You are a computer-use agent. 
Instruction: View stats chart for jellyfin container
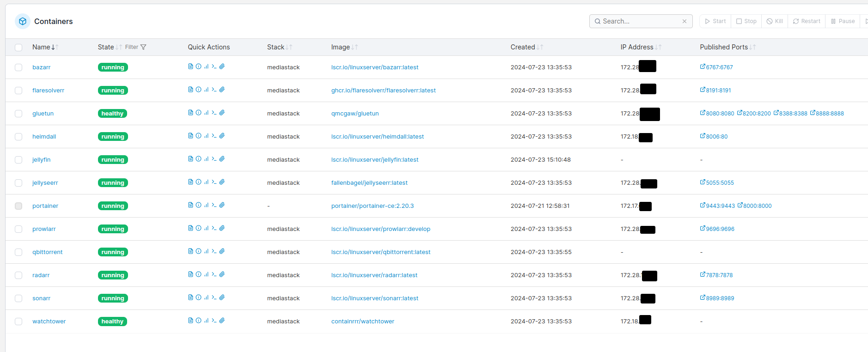coord(206,159)
